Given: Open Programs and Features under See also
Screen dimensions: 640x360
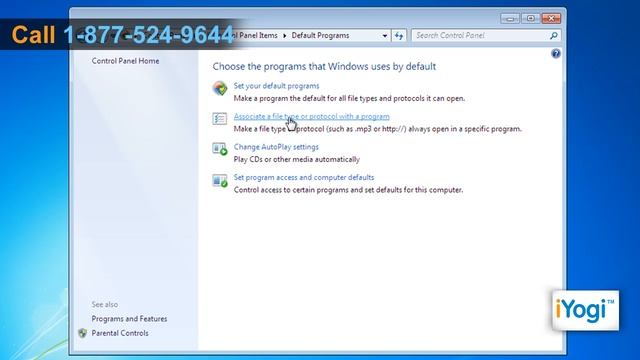Looking at the screenshot, I should [x=129, y=319].
